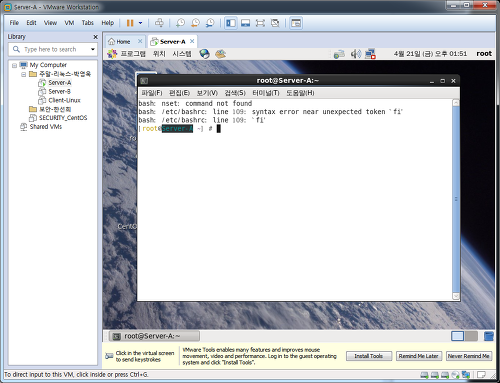Select Server-B in the library tree
This screenshot has width=500, height=383.
pos(59,91)
